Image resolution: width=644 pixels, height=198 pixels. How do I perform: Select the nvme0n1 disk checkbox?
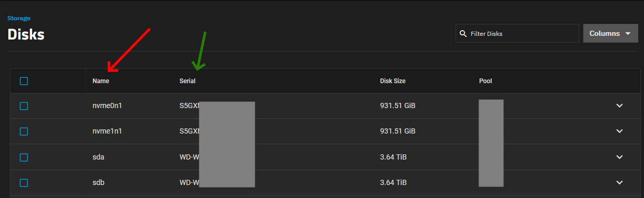click(x=24, y=106)
